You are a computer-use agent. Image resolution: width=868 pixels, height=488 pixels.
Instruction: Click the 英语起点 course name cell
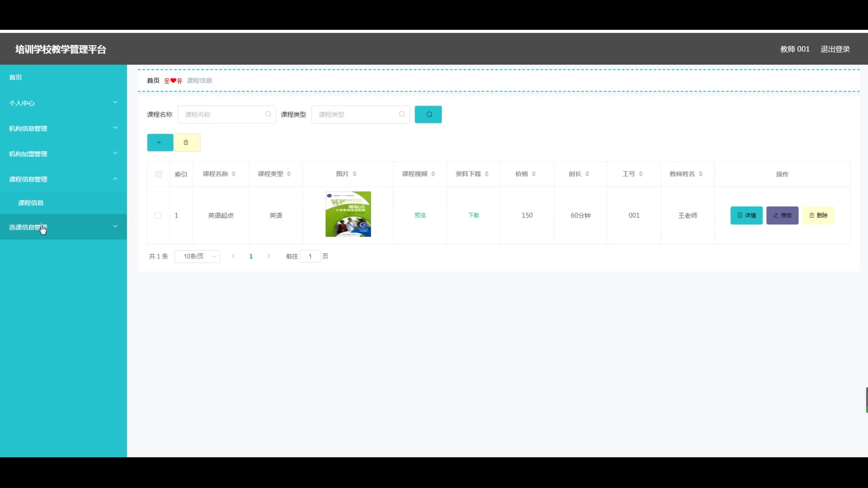click(221, 216)
